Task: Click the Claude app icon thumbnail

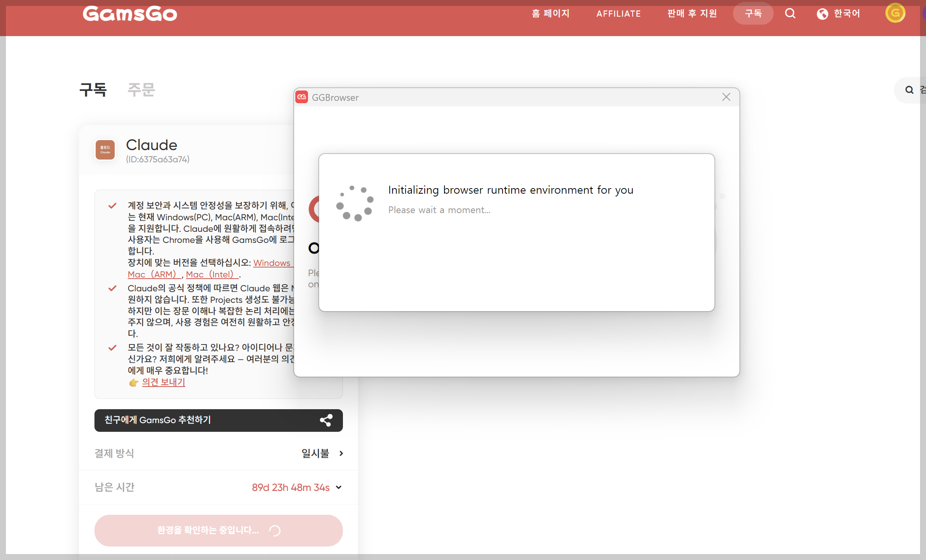Action: point(105,150)
